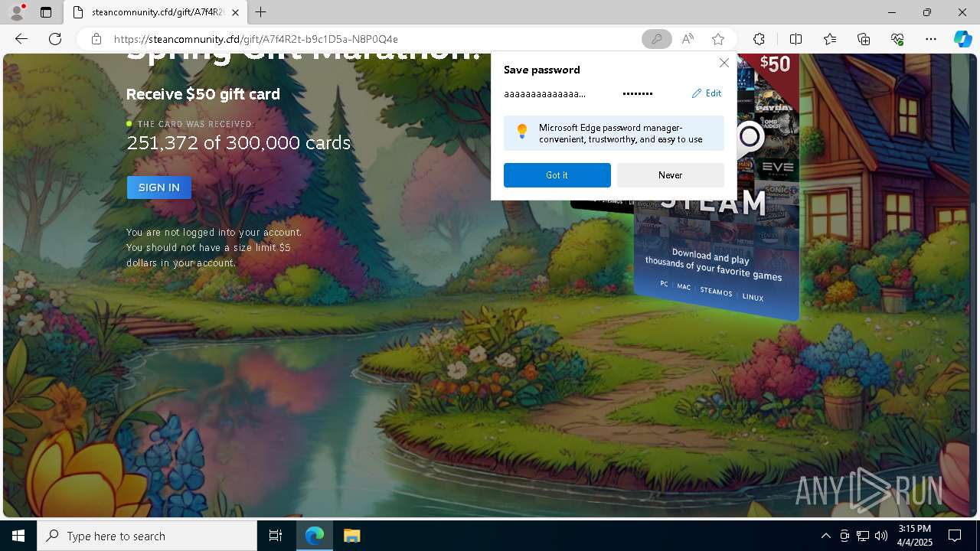Image resolution: width=980 pixels, height=551 pixels.
Task: Restore down the Edge window
Action: pos(927,12)
